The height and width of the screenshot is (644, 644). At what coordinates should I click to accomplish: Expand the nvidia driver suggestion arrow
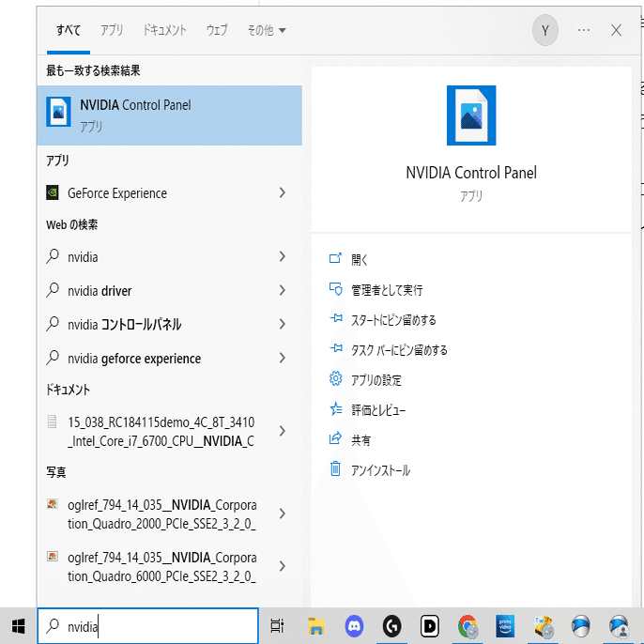point(283,290)
